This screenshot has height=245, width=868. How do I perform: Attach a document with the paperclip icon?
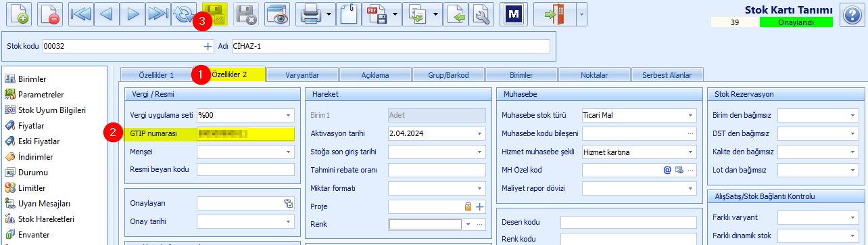point(348,14)
